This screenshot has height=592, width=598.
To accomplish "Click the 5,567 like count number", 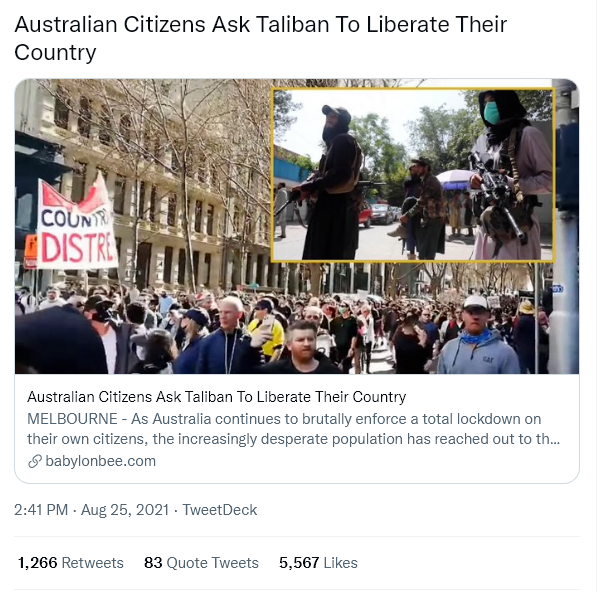I will click(299, 563).
